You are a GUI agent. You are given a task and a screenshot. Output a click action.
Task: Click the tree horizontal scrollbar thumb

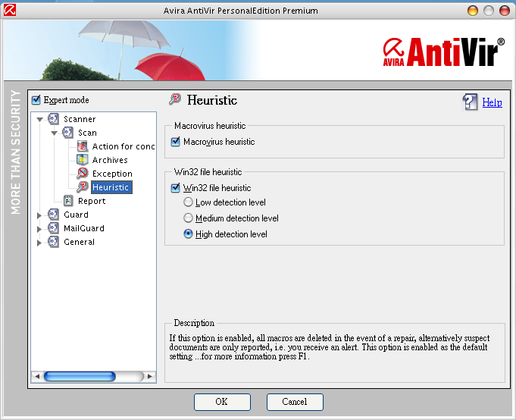(x=80, y=376)
